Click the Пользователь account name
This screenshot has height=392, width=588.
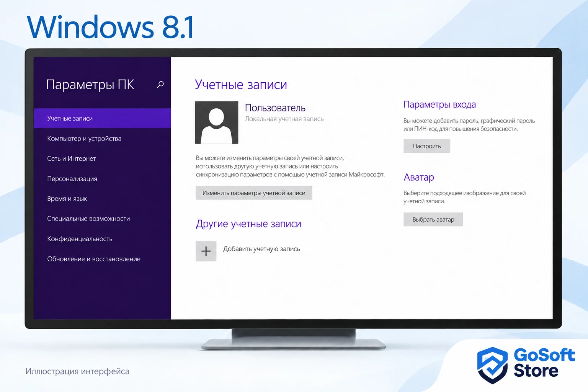click(275, 108)
